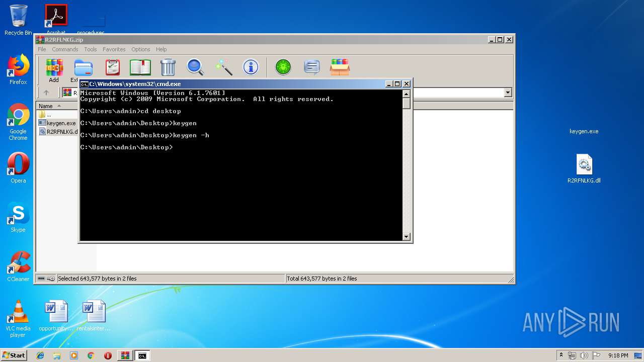Open the Options menu
This screenshot has width=644, height=362.
click(141, 49)
